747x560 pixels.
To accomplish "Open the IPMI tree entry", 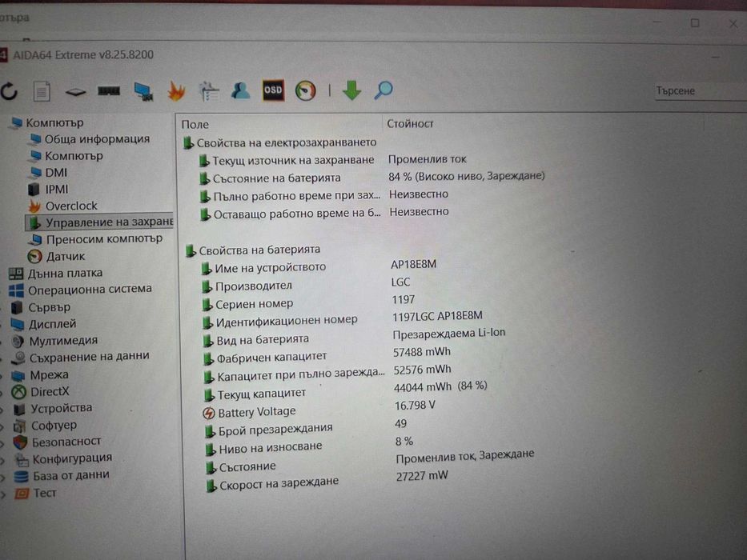I will click(x=49, y=189).
